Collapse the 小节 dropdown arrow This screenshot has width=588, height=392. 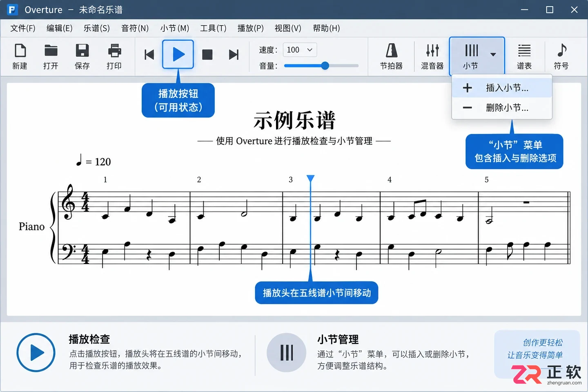(x=493, y=54)
